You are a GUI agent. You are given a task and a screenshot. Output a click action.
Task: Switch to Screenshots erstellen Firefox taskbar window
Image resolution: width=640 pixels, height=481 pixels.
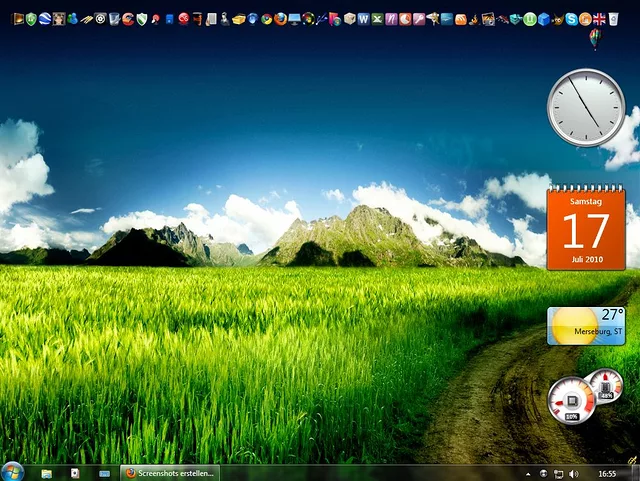170,473
